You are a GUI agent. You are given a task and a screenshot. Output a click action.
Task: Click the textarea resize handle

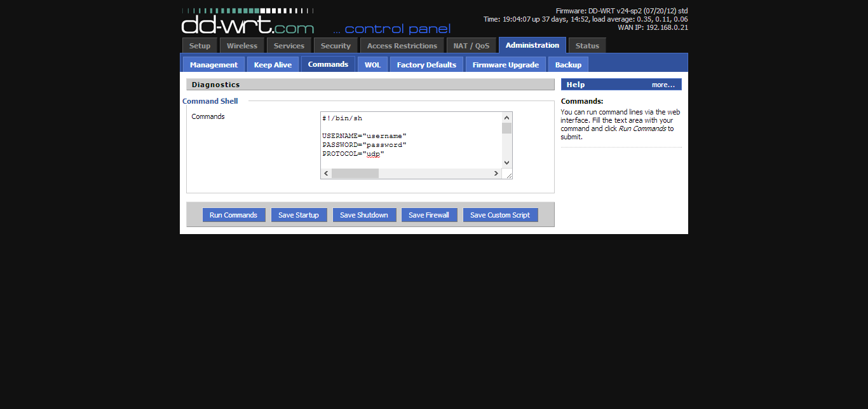point(508,175)
